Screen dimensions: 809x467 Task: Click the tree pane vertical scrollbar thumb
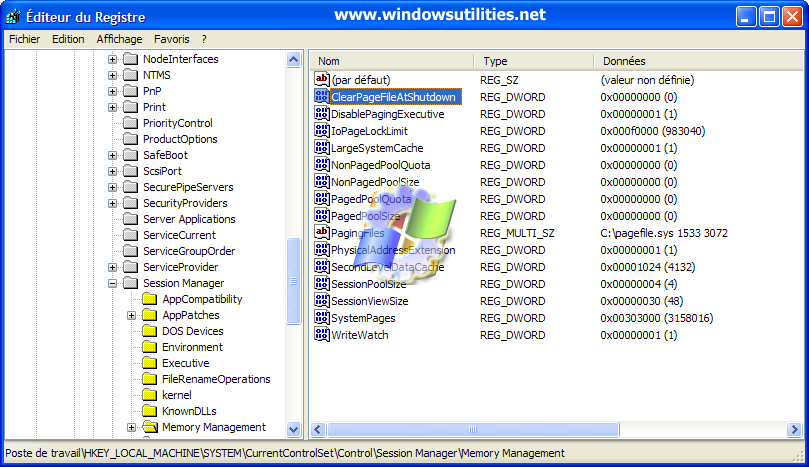tap(294, 281)
